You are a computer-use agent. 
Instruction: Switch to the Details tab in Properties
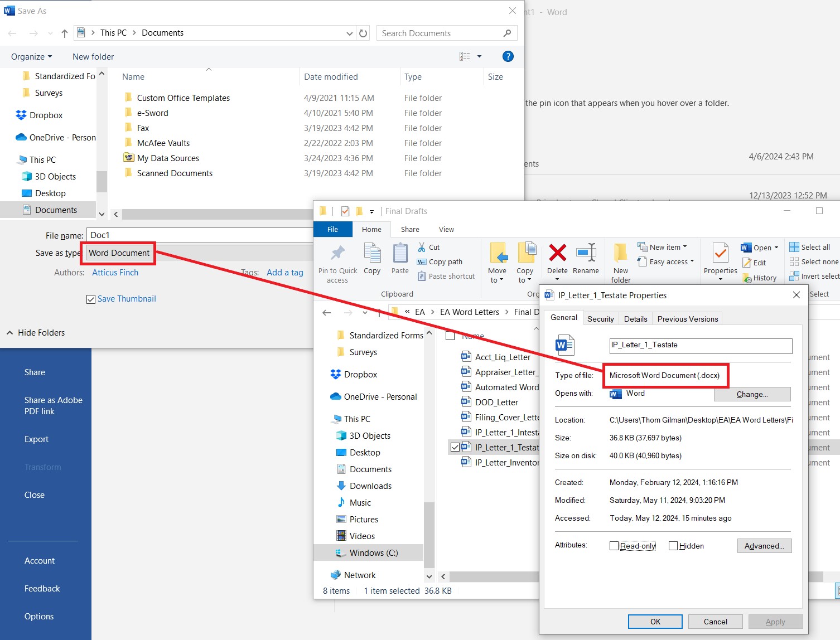(x=636, y=319)
